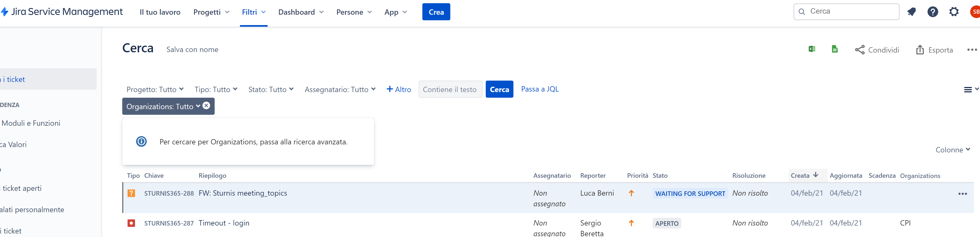Image resolution: width=980 pixels, height=237 pixels.
Task: Open the settings gear icon
Action: click(954, 12)
